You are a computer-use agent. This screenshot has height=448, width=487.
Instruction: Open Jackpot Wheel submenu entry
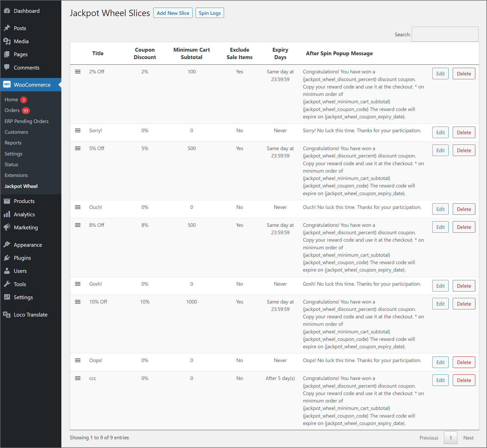tap(21, 186)
